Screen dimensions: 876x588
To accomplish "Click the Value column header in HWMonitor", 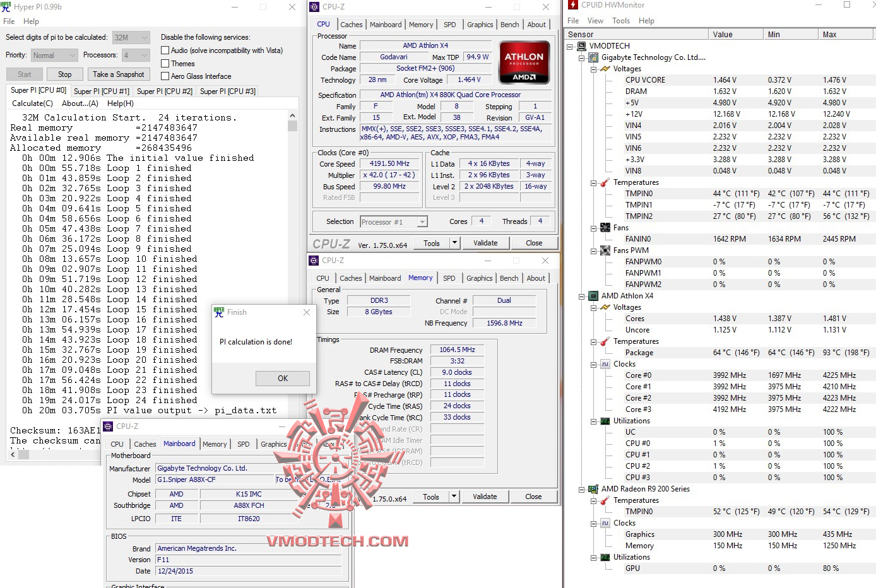I will click(735, 34).
